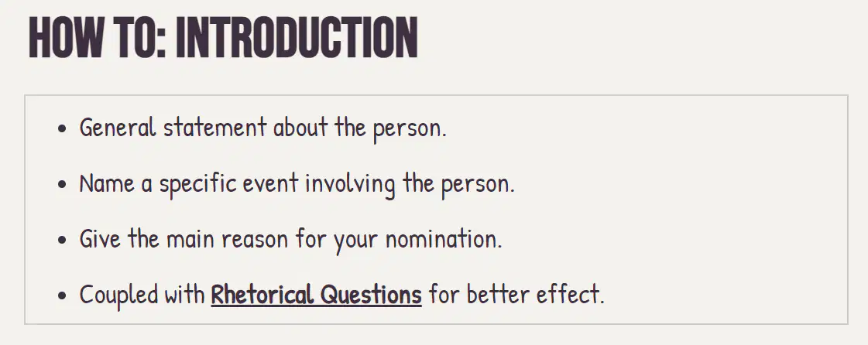868x345 pixels.
Task: Click the bullet dot before Coupled with
Action: pyautogui.click(x=62, y=295)
